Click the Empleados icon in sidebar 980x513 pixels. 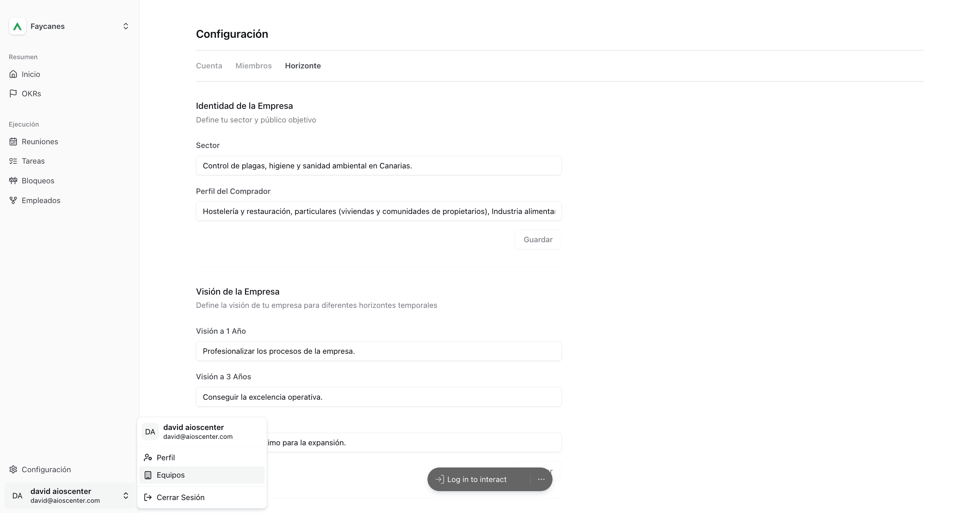(x=13, y=200)
